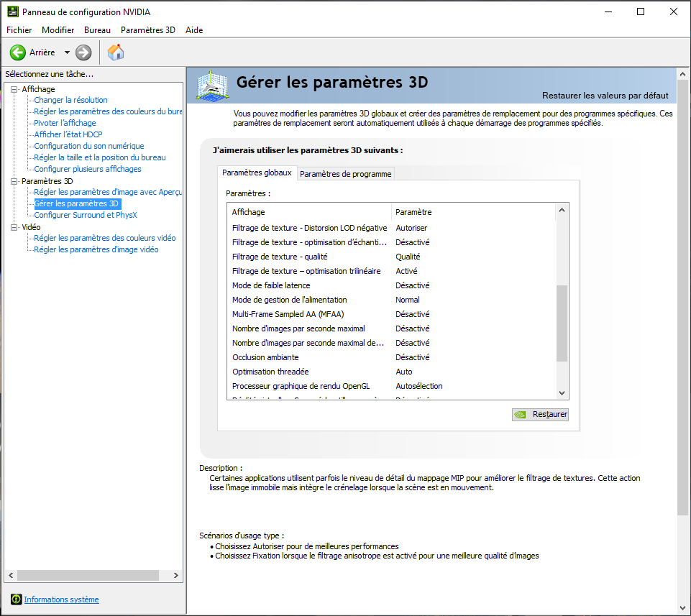Click settings list scroll down arrow
This screenshot has height=616, width=691.
click(x=562, y=393)
